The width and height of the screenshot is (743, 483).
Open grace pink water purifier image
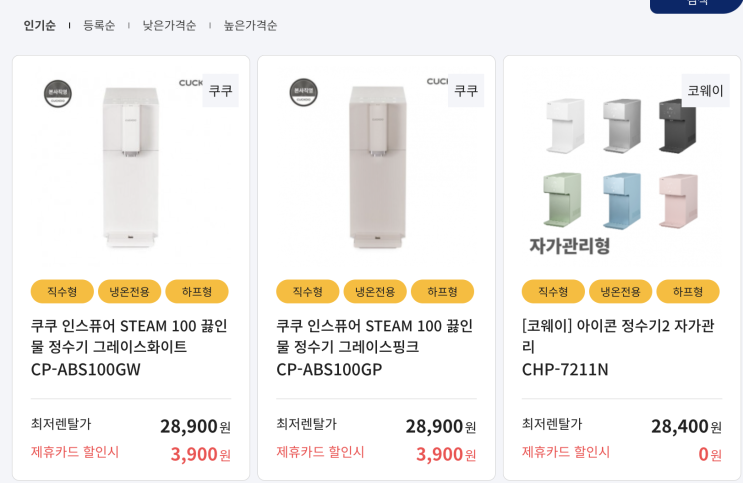click(x=376, y=165)
